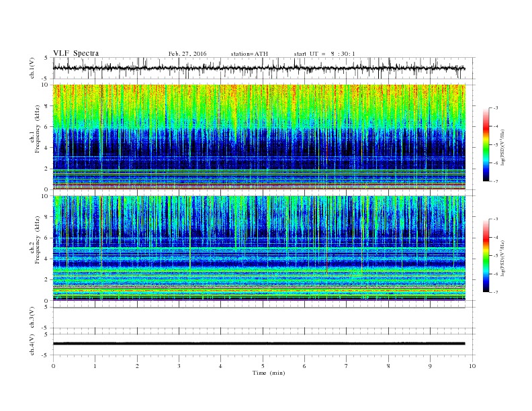Select the "ch.3(V)" axis label
Screen dimensions: 532x411
tap(32, 318)
